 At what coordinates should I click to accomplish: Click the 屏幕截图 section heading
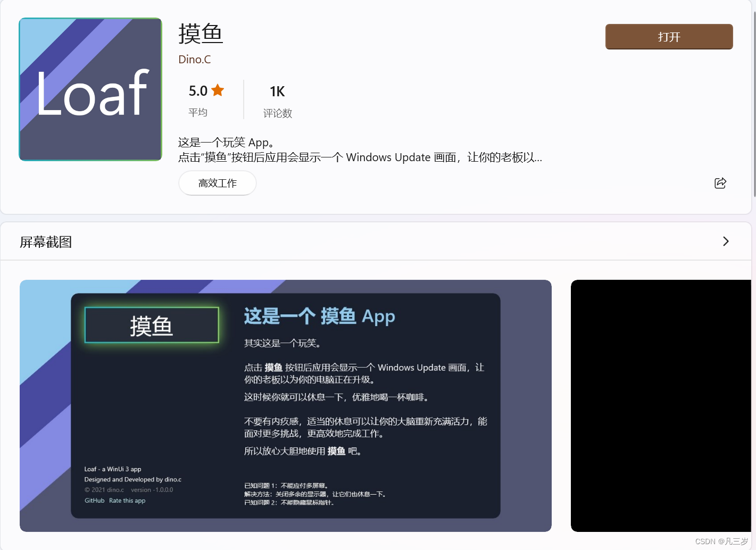click(46, 242)
